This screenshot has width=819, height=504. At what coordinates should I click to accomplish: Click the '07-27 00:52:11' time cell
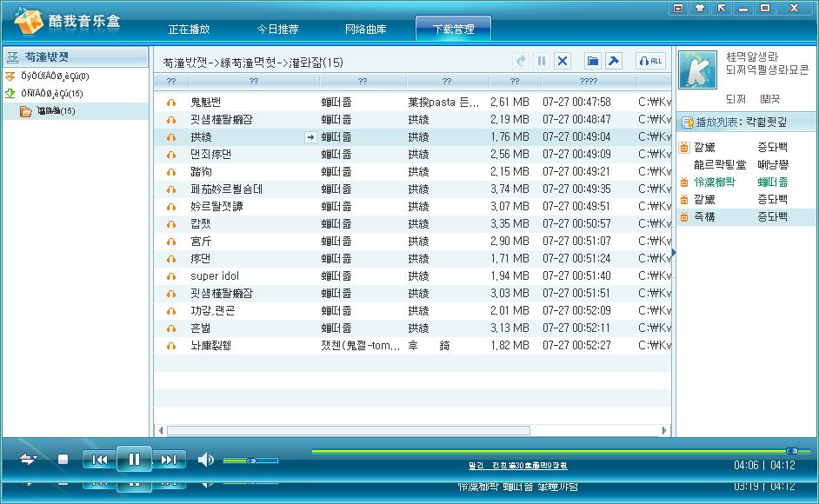coord(576,328)
